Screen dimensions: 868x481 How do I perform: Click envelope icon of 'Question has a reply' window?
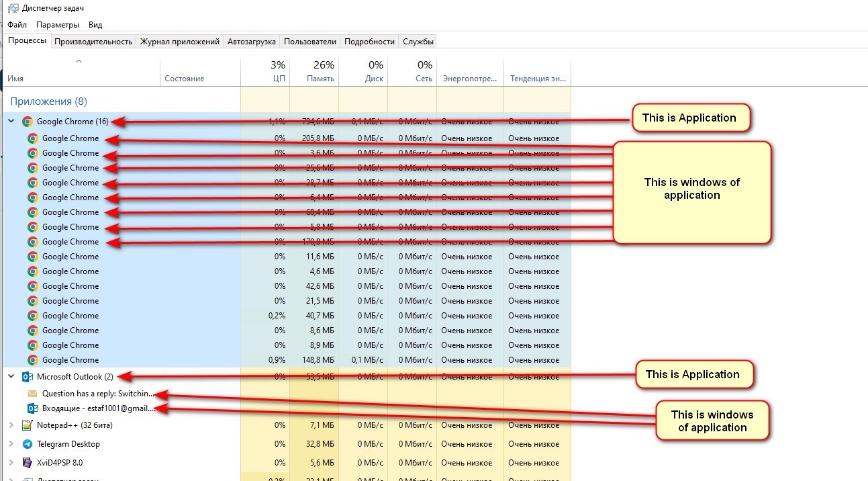point(33,394)
